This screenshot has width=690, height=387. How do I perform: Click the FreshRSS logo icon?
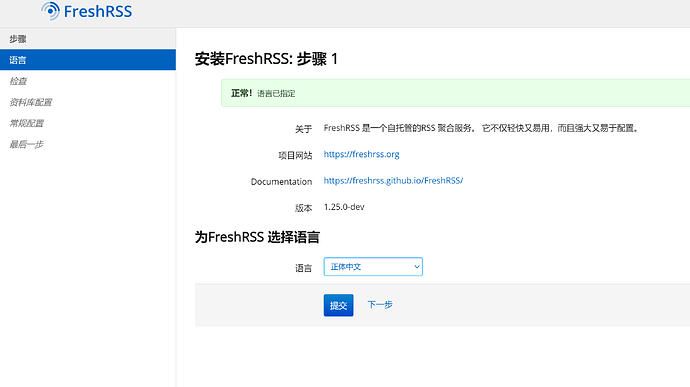(x=51, y=11)
